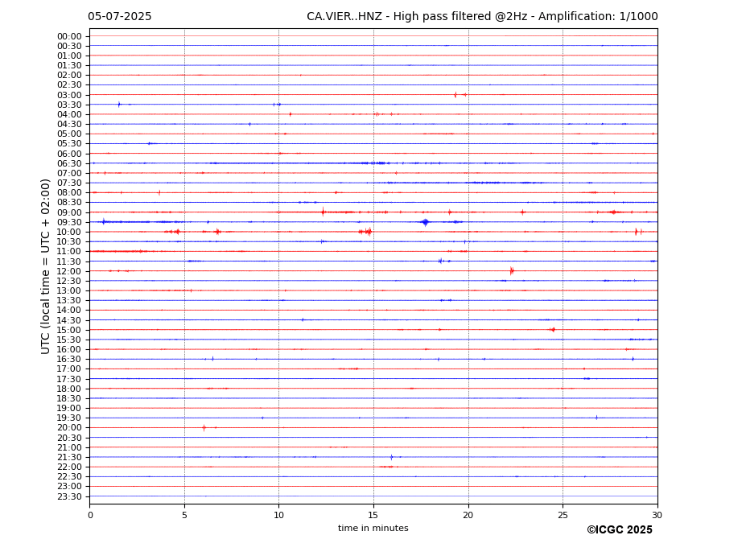Click the 02:00 time row label
The width and height of the screenshot is (746, 560).
(x=69, y=75)
